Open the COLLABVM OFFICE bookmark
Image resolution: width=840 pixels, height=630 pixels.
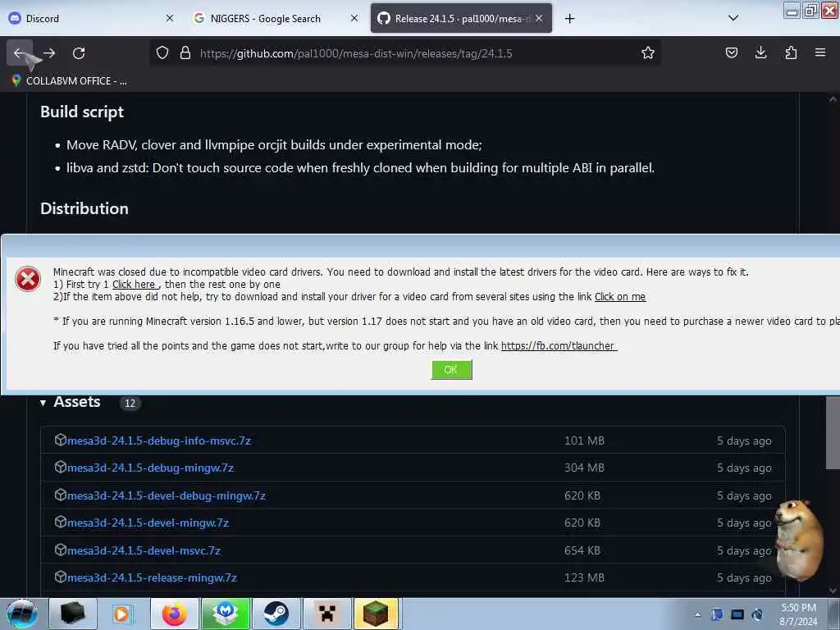coord(70,81)
